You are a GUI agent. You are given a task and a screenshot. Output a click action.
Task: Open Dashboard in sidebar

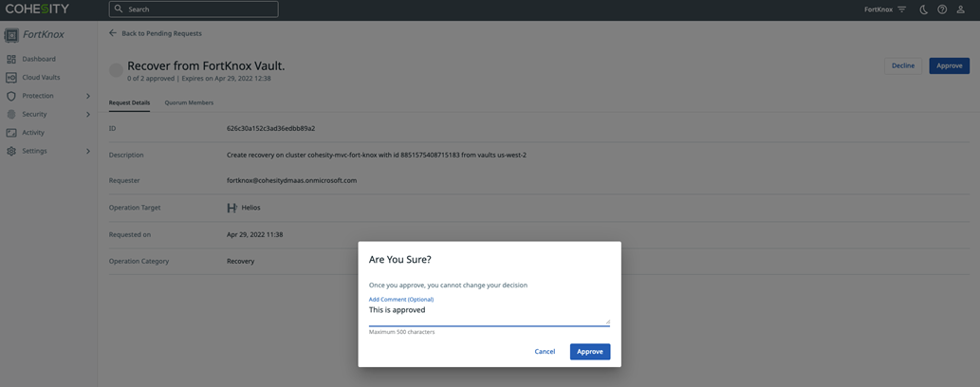39,60
